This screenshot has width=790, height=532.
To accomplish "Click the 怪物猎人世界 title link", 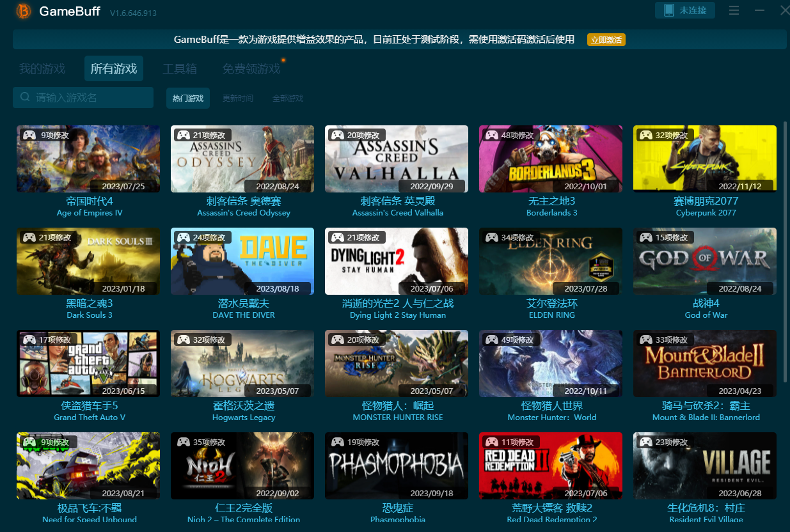I will click(x=552, y=405).
